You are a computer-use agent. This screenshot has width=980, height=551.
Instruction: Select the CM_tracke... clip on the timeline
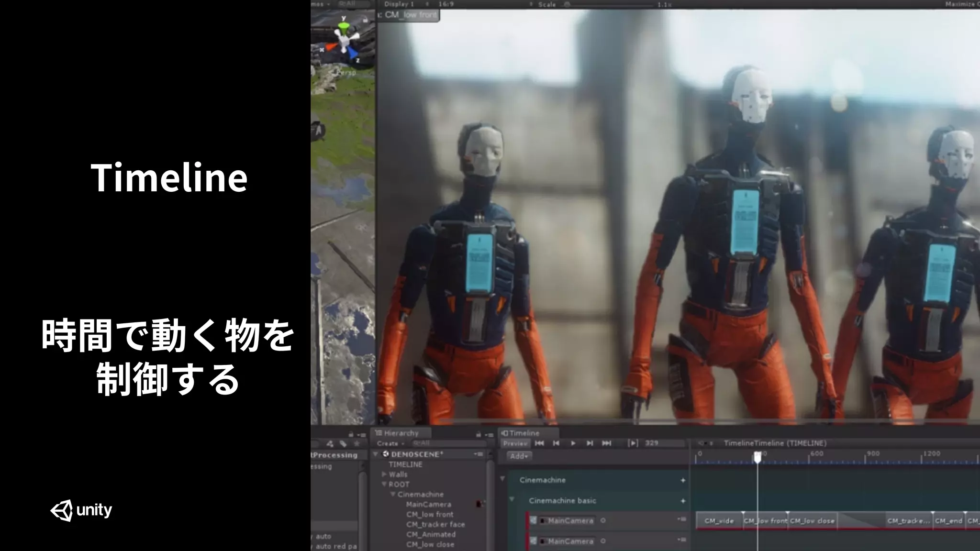click(908, 521)
